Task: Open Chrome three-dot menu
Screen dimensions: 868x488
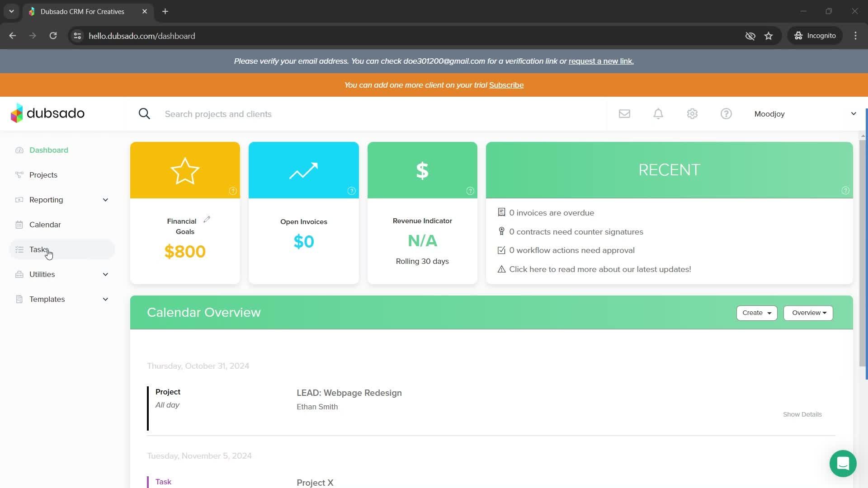Action: (855, 36)
